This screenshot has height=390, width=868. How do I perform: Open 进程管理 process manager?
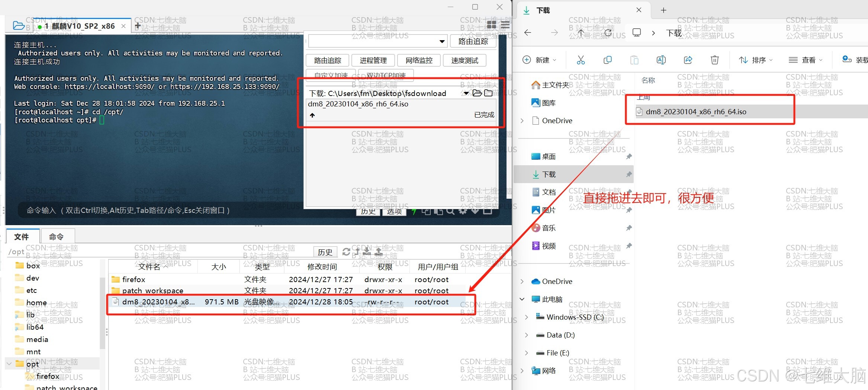tap(373, 60)
